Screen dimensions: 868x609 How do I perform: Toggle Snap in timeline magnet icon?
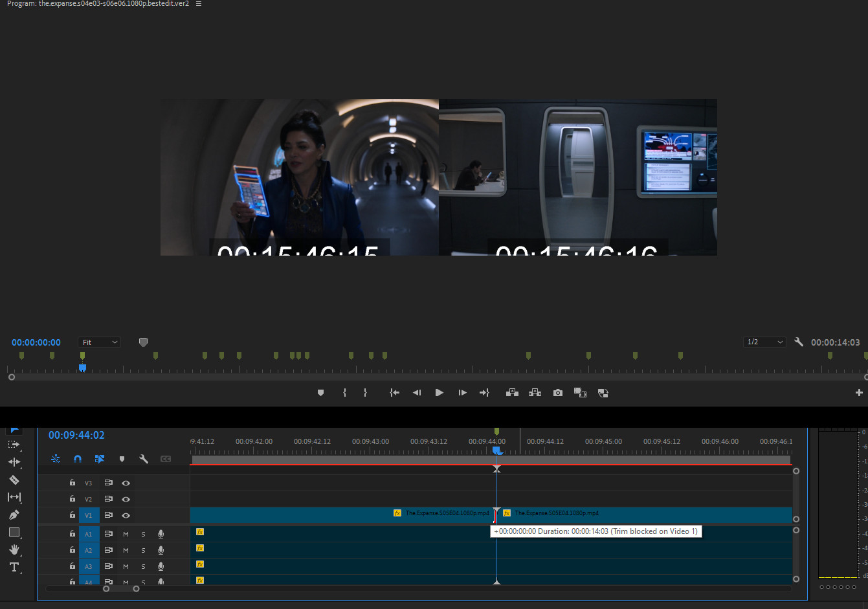click(78, 459)
